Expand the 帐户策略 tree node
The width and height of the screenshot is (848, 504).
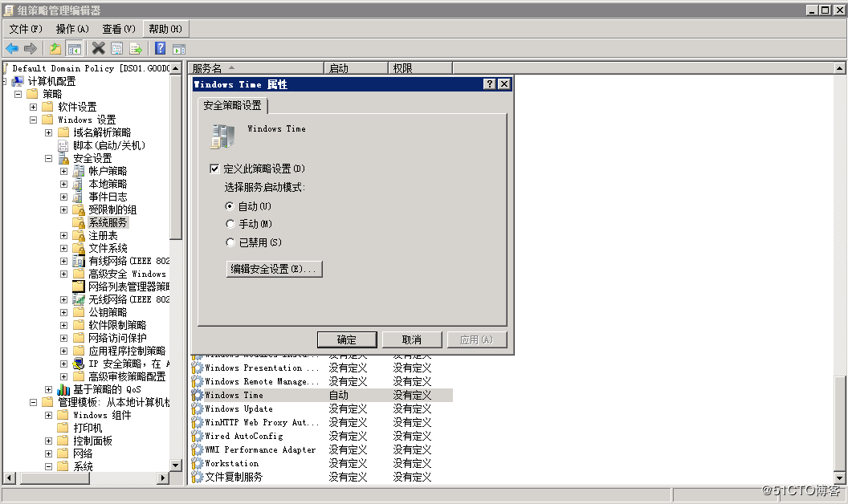pos(63,171)
